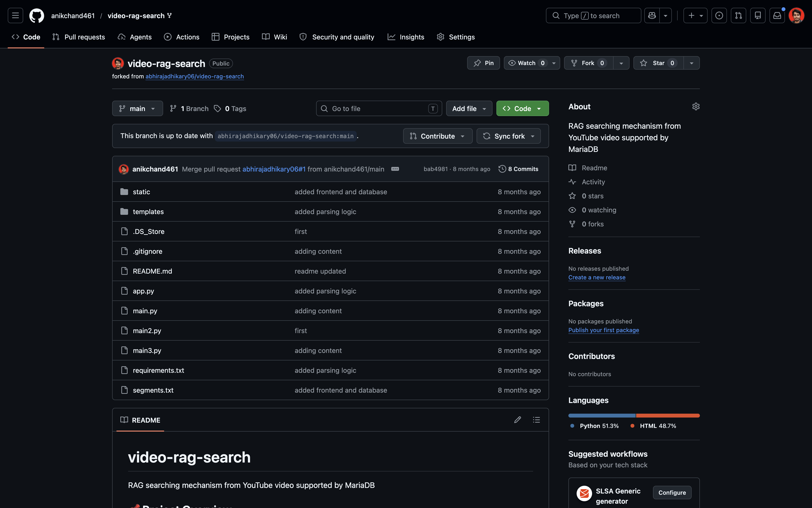Click Create a new release link
This screenshot has height=508, width=812.
click(597, 277)
